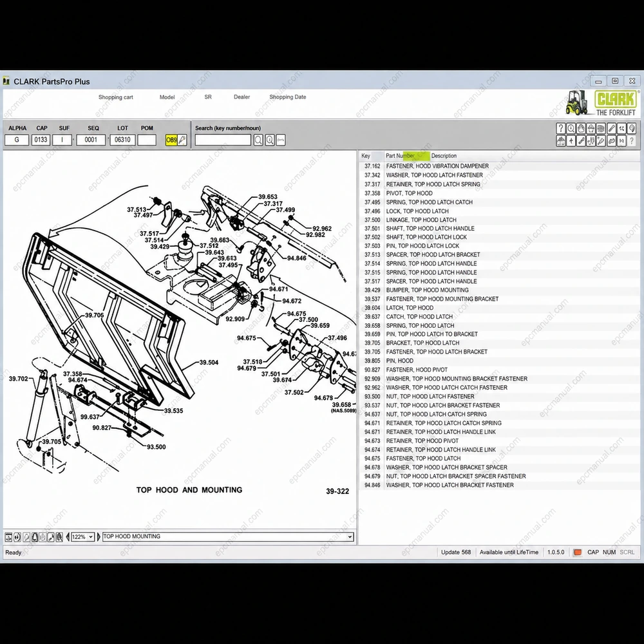Screen dimensions: 644x644
Task: Click the CAP field containing 0133
Action: click(41, 140)
